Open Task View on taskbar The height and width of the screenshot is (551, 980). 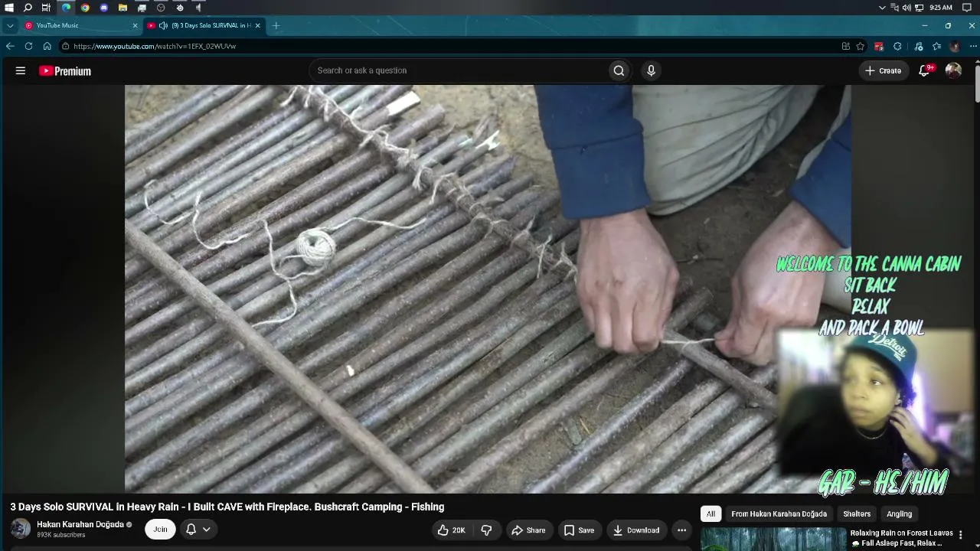pyautogui.click(x=46, y=8)
